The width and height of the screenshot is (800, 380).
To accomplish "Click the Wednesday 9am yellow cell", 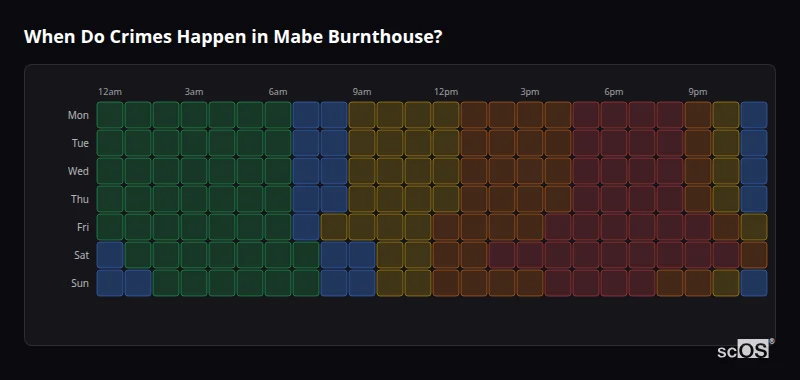I will (x=362, y=171).
